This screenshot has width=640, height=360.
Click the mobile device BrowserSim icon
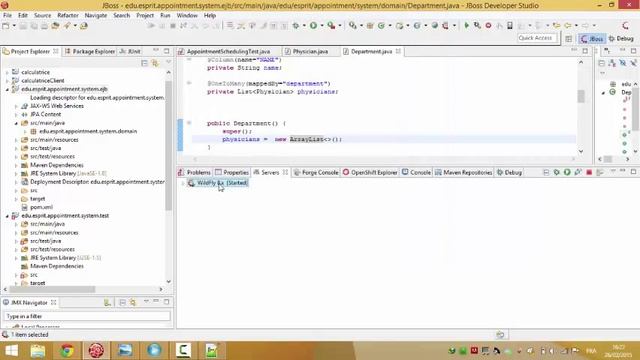510,26
